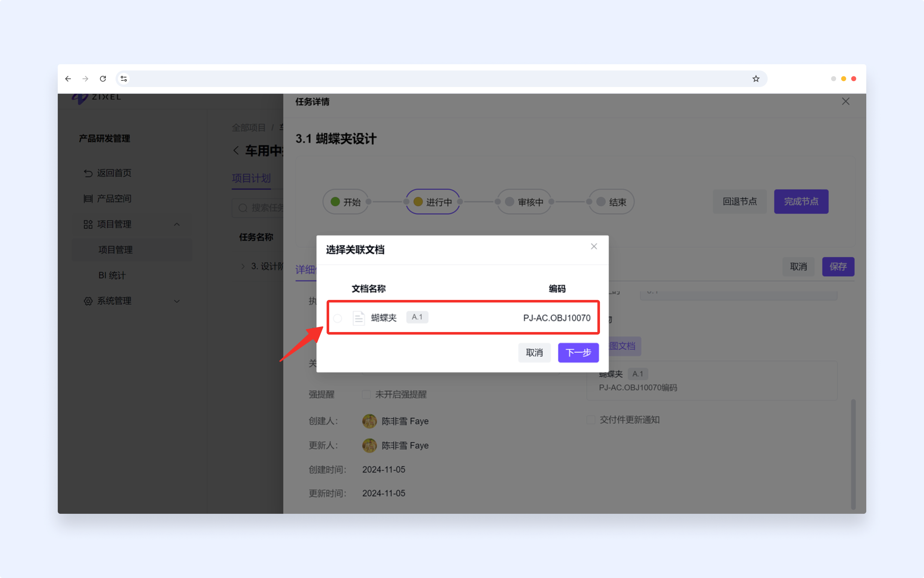The image size is (924, 578).
Task: Click the 编码 column header
Action: (557, 289)
